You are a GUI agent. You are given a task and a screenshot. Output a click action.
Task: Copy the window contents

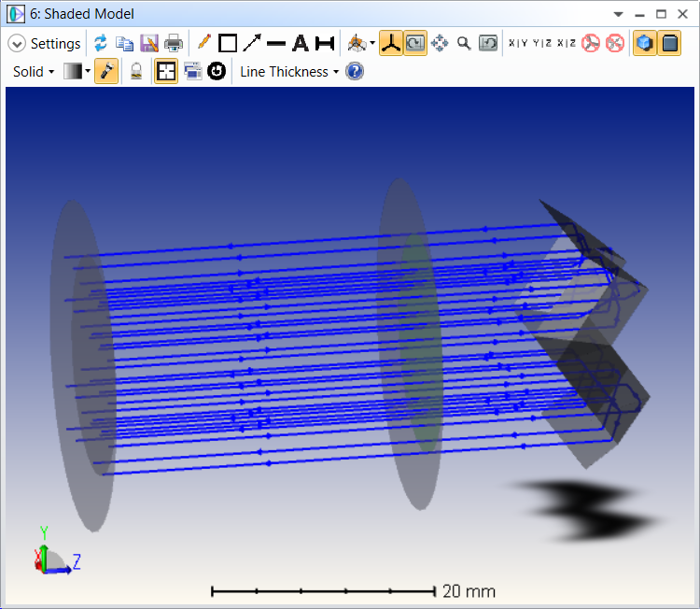click(x=124, y=43)
